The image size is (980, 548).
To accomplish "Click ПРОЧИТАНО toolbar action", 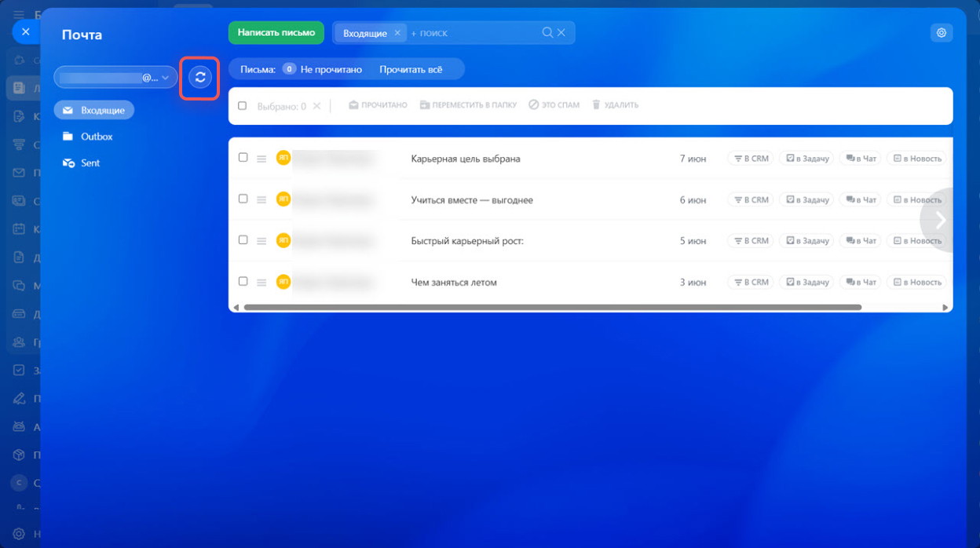I will (378, 105).
